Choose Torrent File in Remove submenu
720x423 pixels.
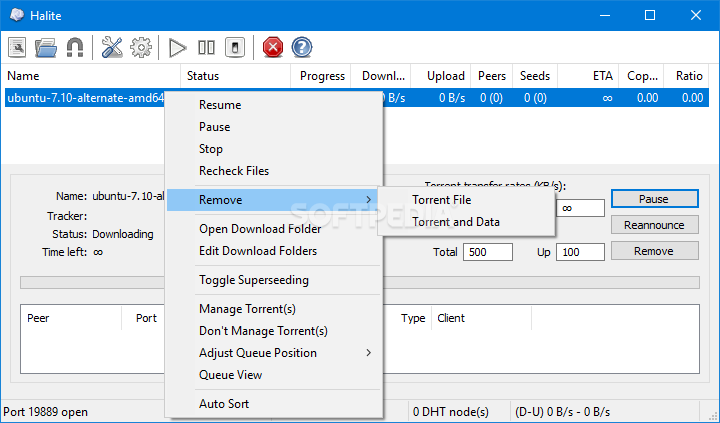click(466, 200)
